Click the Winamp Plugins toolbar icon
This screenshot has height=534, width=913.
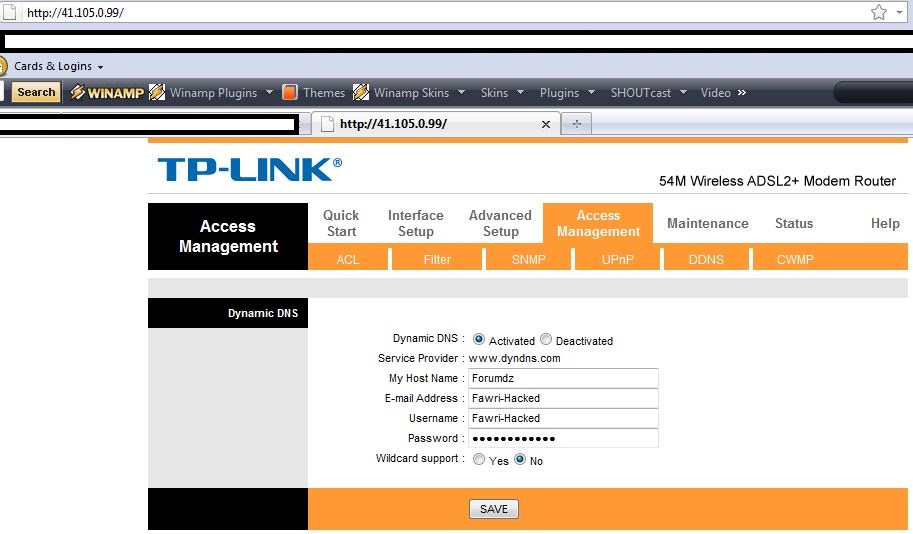[157, 92]
